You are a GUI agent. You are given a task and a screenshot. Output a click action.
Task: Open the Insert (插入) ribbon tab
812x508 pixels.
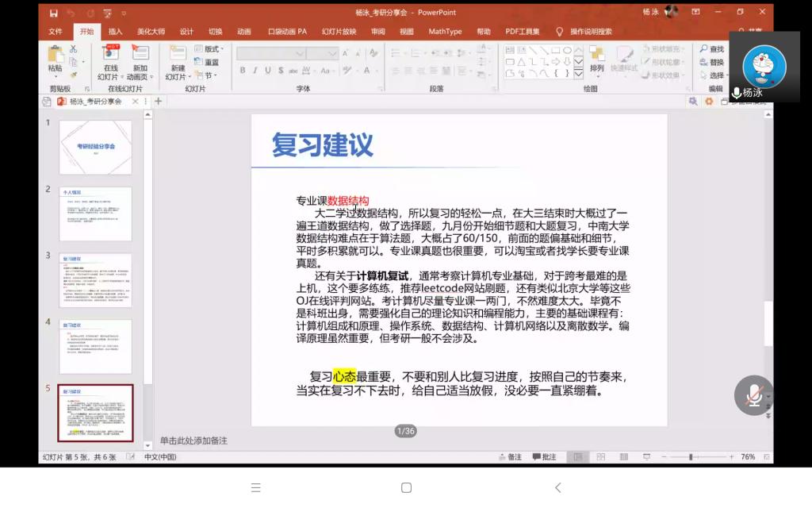point(115,32)
